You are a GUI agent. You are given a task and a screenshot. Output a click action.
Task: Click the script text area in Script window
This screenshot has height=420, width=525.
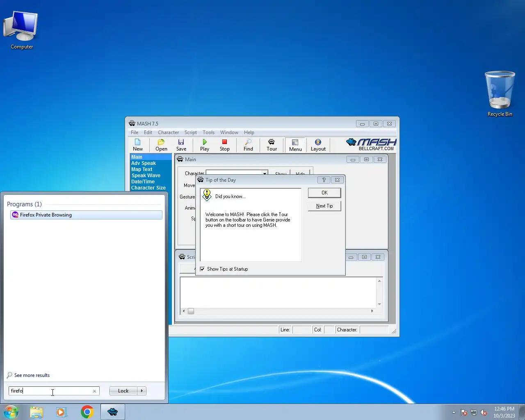(x=278, y=292)
